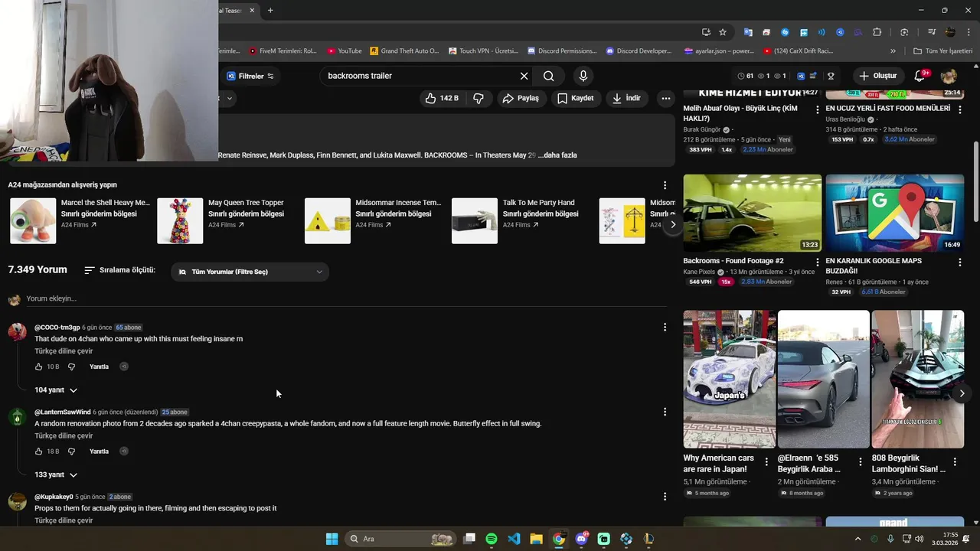
Task: Show hidden system tray icons chevron
Action: 857,539
